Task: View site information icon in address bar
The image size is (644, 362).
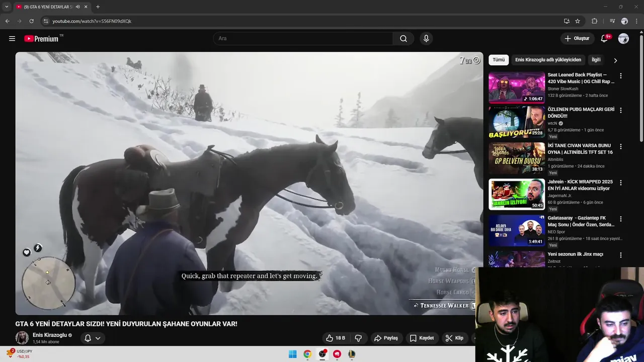Action: [46, 21]
